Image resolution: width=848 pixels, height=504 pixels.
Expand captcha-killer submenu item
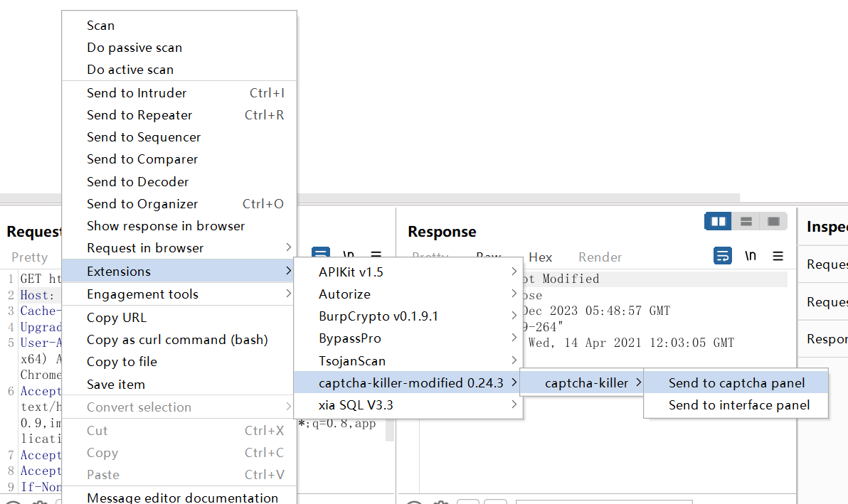581,382
